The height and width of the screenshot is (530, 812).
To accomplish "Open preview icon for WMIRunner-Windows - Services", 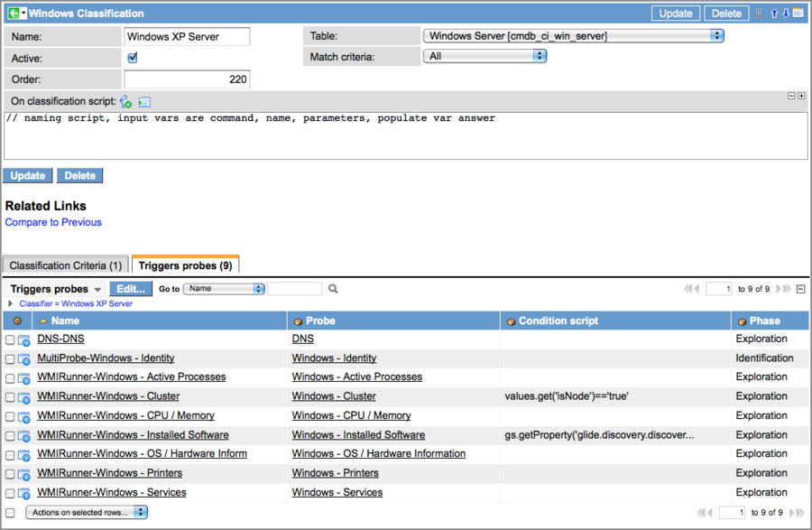I will (23, 494).
